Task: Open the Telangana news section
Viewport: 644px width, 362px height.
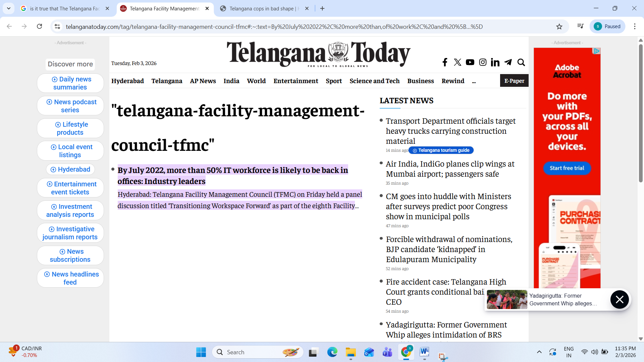Action: [167, 81]
